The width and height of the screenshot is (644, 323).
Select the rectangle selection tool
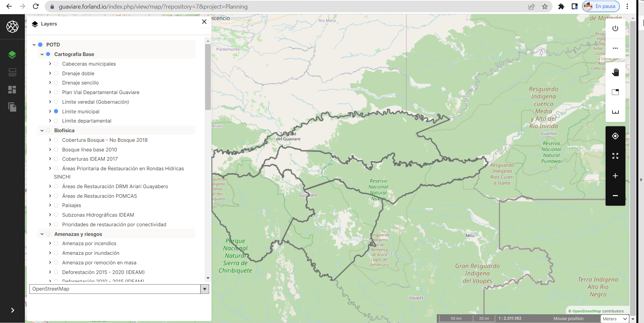615,92
